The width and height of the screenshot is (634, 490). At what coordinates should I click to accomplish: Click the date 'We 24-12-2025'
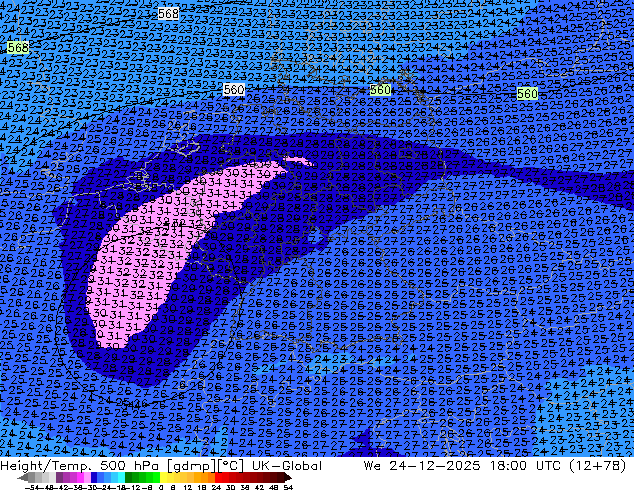(422, 466)
